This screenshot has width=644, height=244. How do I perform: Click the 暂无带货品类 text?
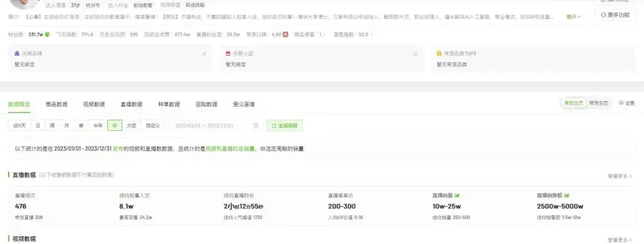tap(452, 64)
